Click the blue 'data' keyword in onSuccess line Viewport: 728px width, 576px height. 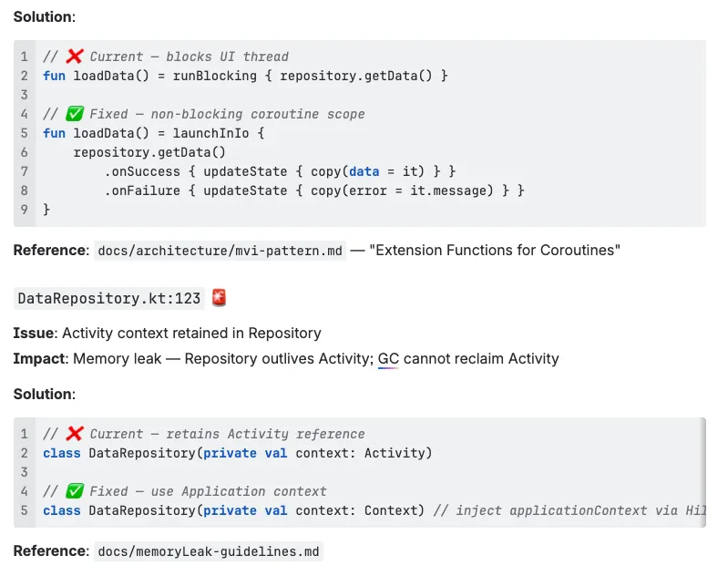pos(364,171)
